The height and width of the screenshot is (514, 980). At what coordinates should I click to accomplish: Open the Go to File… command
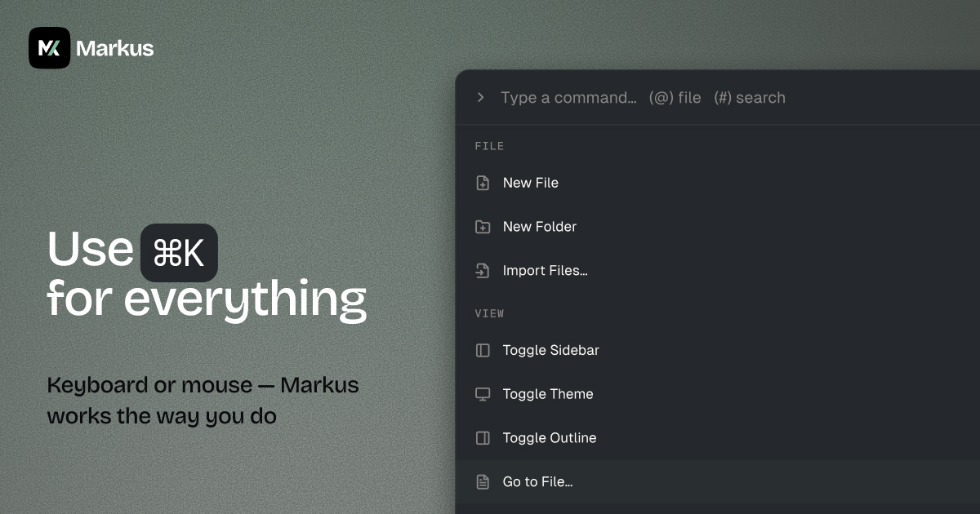[718, 482]
